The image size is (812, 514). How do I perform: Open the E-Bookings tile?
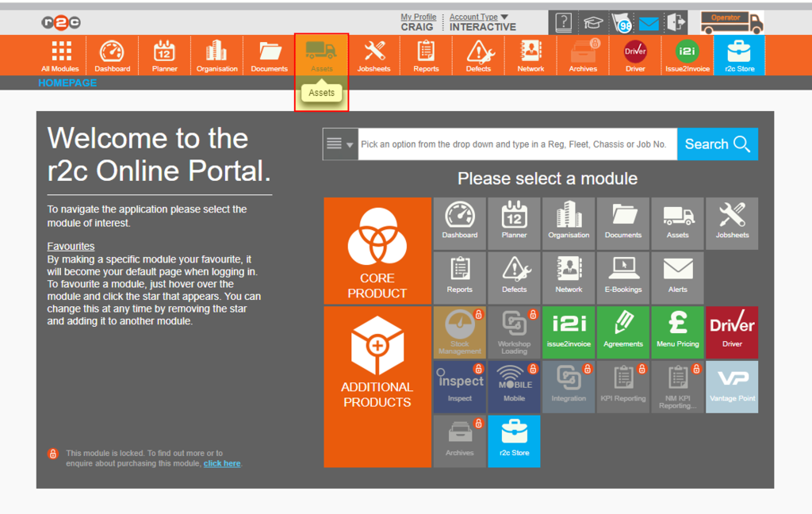pyautogui.click(x=623, y=278)
